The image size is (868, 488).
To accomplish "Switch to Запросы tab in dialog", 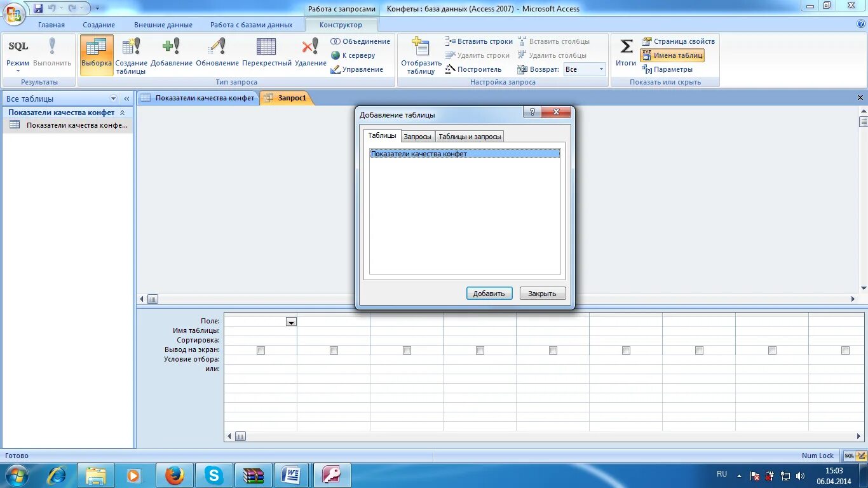I will [417, 137].
